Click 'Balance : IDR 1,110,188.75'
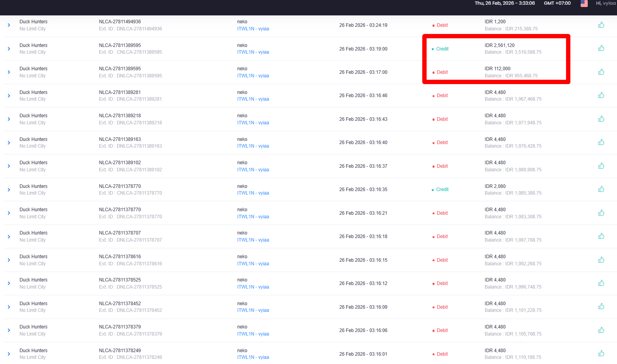The width and height of the screenshot is (617, 364). click(513, 357)
